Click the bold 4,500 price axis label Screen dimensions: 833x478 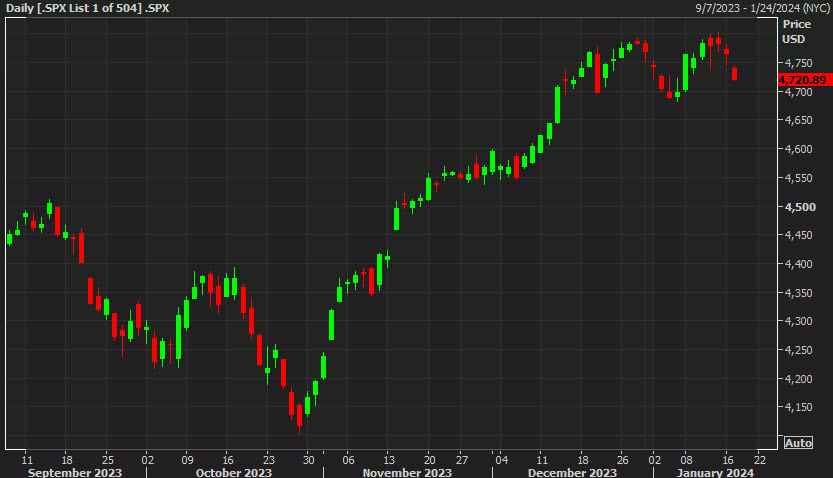(x=800, y=207)
